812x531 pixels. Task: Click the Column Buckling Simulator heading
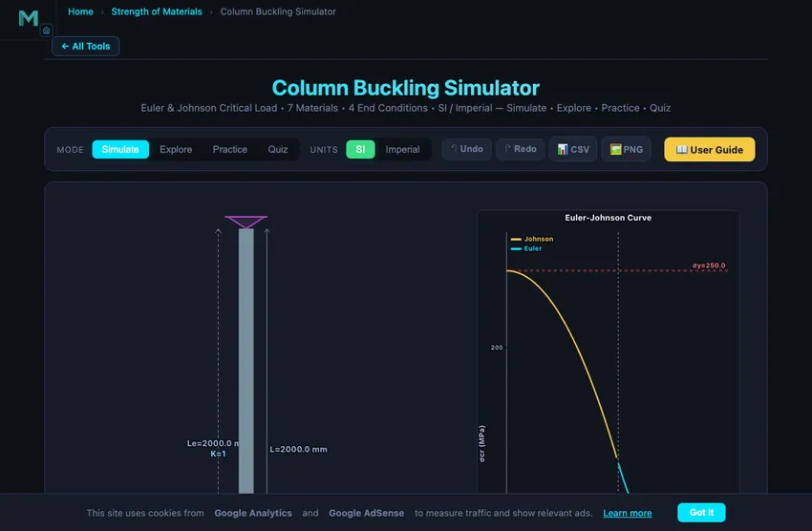[405, 88]
